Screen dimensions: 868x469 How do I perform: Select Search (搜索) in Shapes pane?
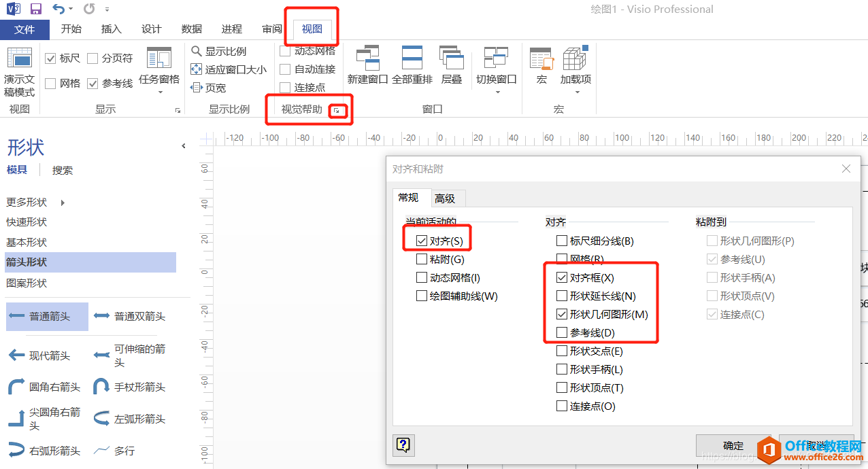(63, 171)
